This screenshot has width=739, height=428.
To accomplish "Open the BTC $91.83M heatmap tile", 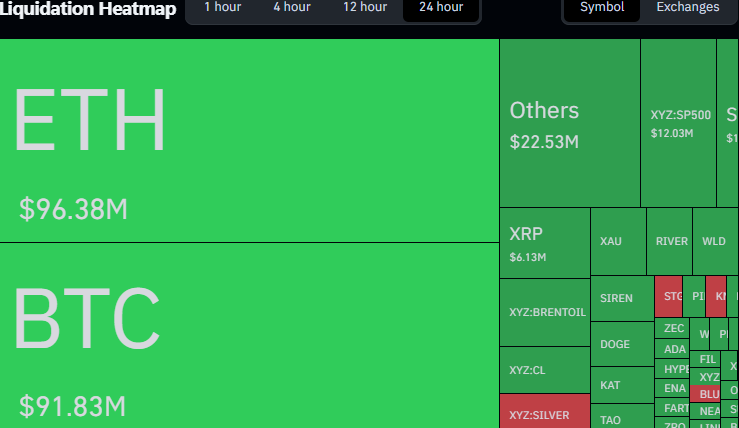I will point(249,335).
